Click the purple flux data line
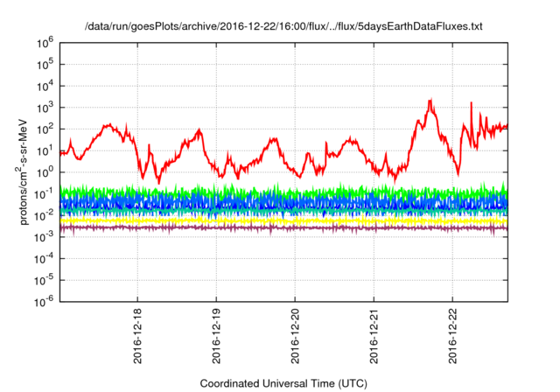 click(x=283, y=227)
